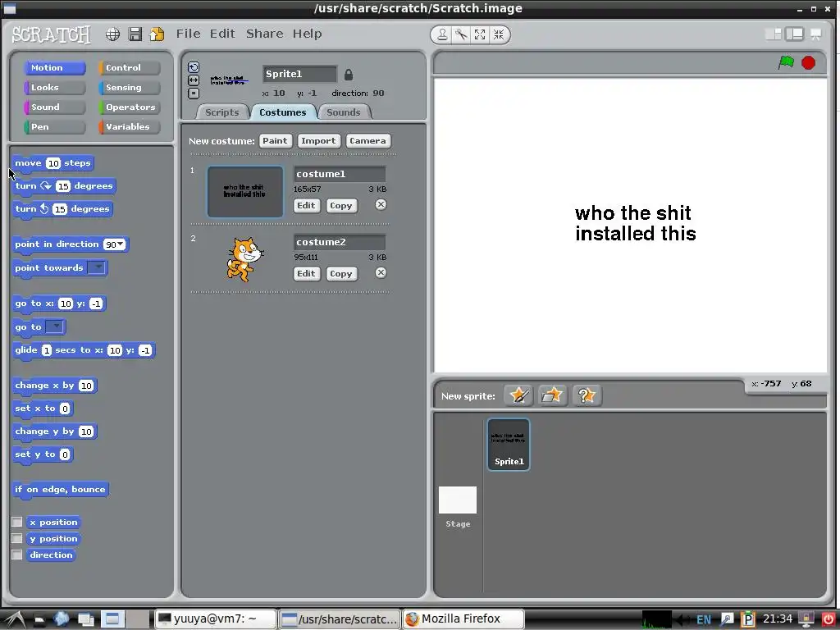Select the cat costume2 thumbnail

coord(245,260)
